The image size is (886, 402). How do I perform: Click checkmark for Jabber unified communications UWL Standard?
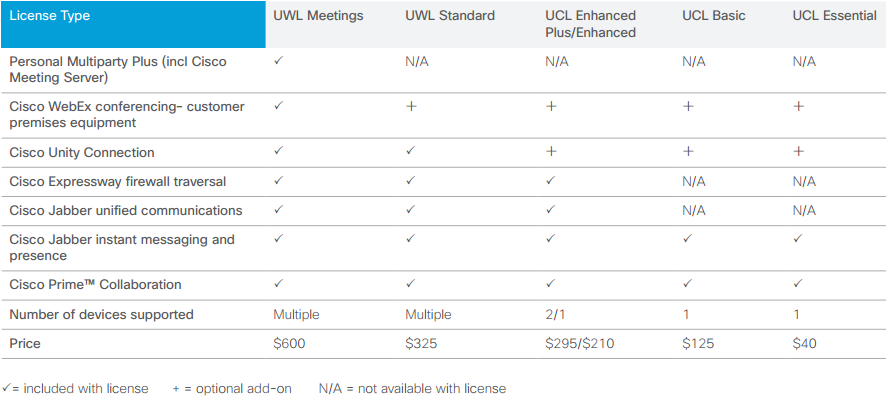[x=410, y=209]
